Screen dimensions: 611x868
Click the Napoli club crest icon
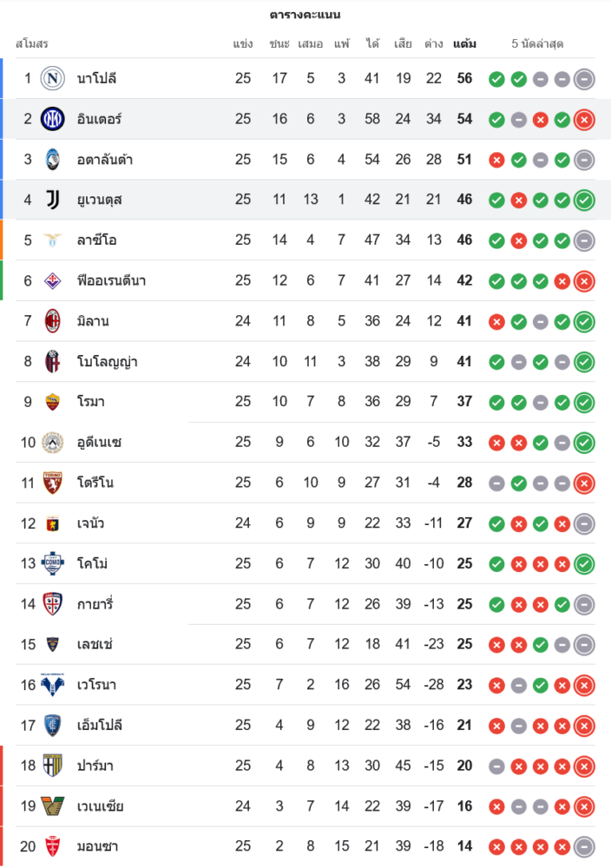[x=53, y=78]
